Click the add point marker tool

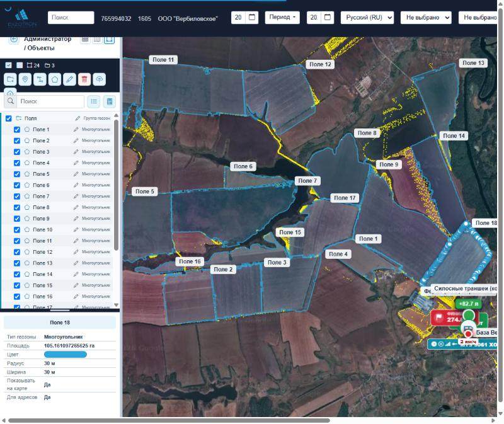(25, 79)
